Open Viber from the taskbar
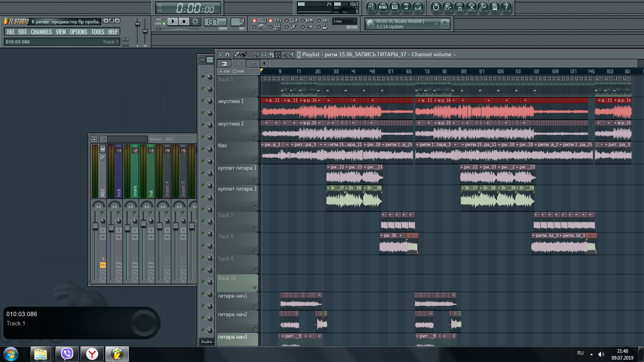644x362 pixels. pos(67,354)
